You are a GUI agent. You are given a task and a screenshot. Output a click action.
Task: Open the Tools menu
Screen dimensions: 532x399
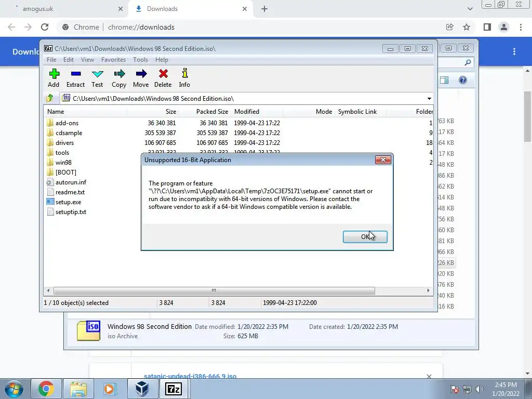coord(140,60)
